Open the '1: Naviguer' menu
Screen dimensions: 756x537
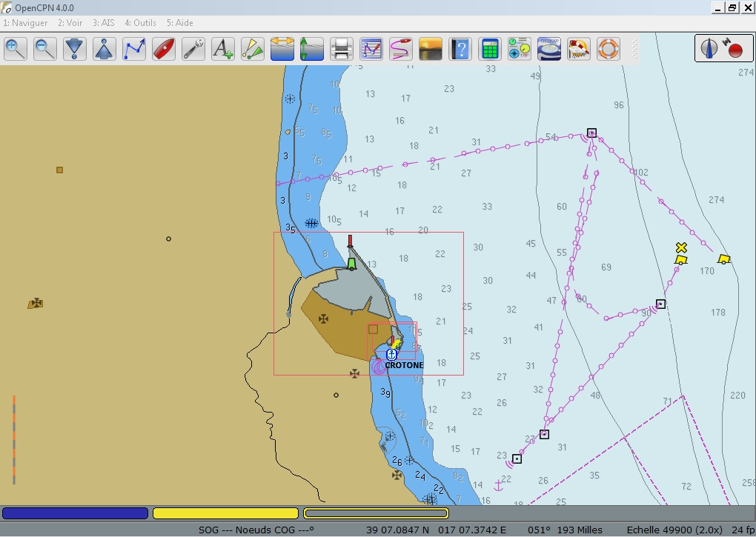(x=25, y=23)
